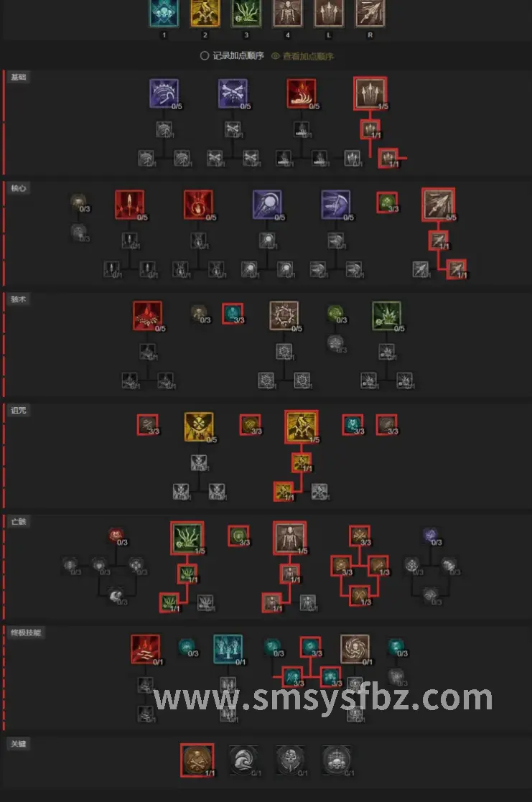Click the 亡骸 section label
The height and width of the screenshot is (802, 532).
[19, 522]
